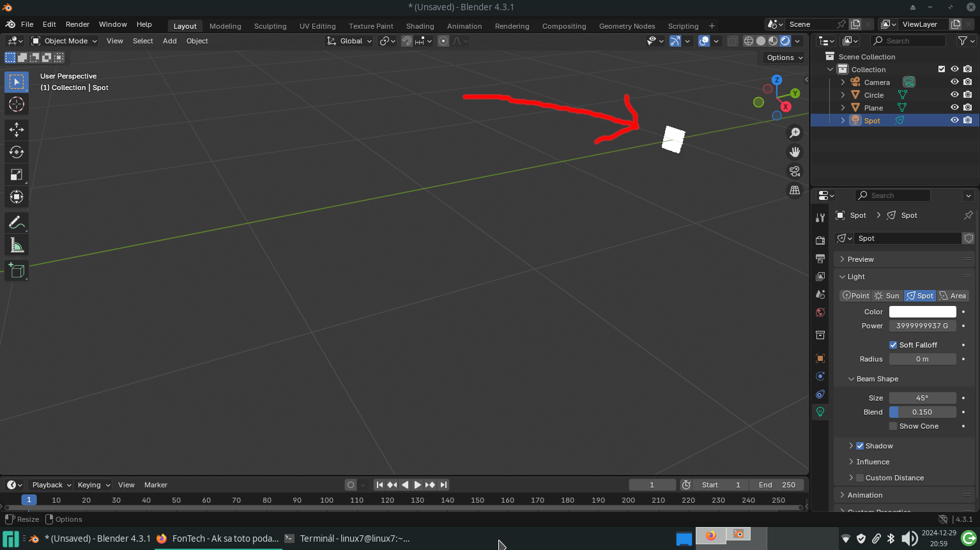Select the Move tool in toolbar
The height and width of the screenshot is (550, 980).
coord(17,130)
